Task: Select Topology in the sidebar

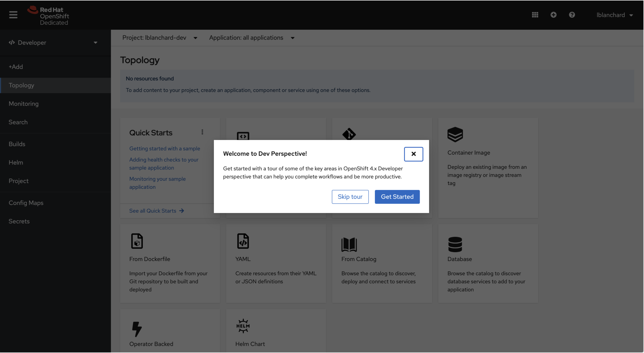Action: pyautogui.click(x=55, y=85)
